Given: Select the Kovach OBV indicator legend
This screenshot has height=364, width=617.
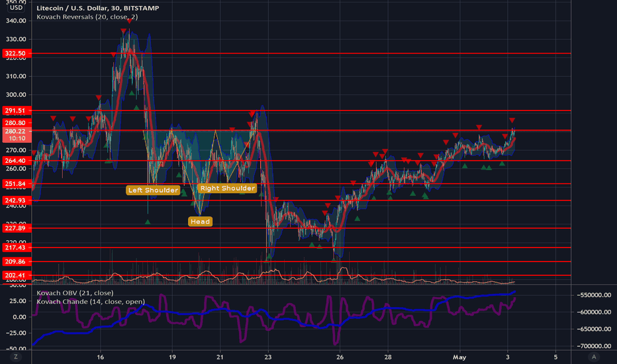Looking at the screenshot, I should (75, 293).
